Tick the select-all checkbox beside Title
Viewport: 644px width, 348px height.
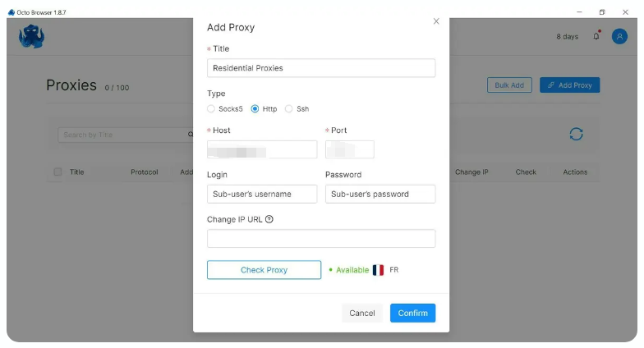[x=57, y=172]
